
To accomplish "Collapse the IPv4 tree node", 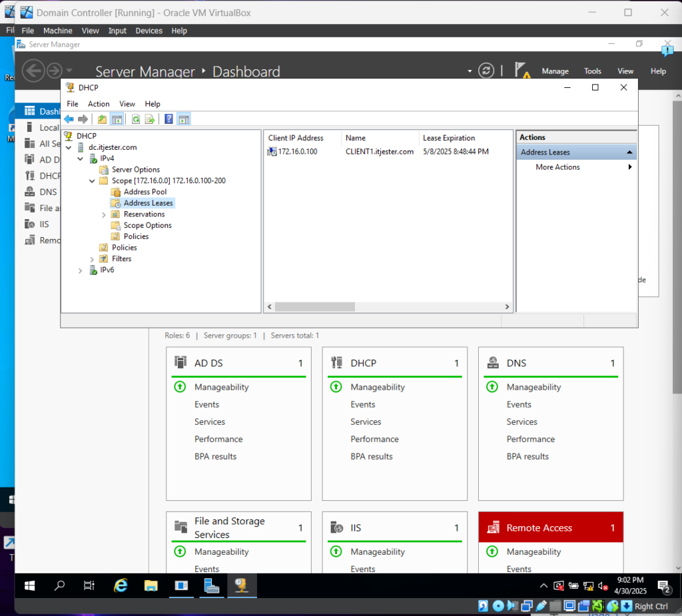I will pyautogui.click(x=81, y=158).
